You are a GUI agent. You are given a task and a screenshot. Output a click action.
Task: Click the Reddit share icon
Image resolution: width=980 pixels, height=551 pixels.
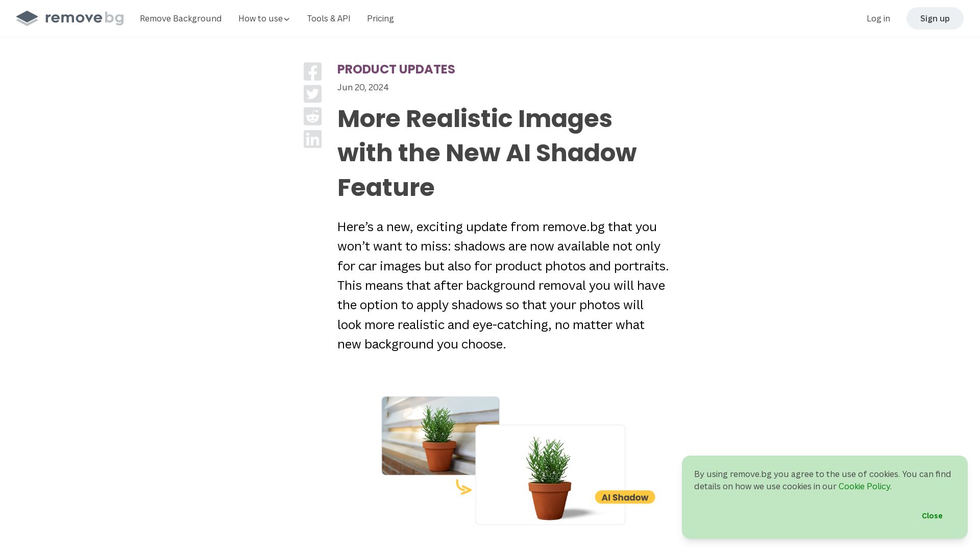click(312, 116)
